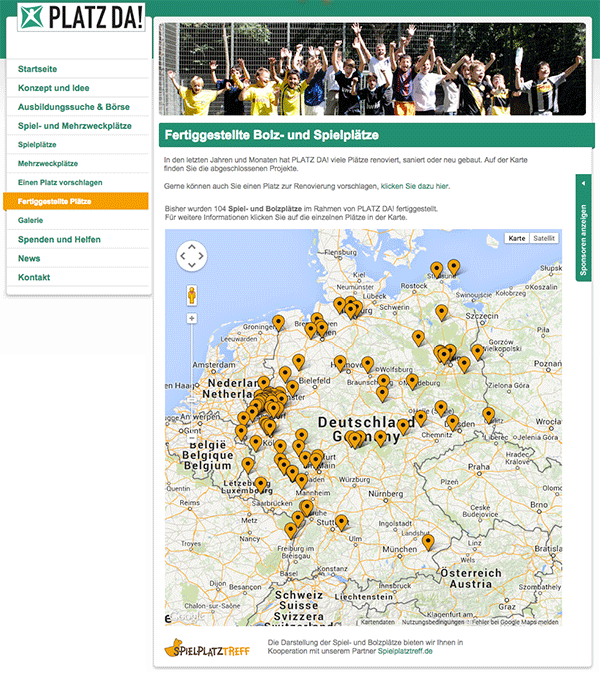Open the left marker above Stralsund
The height and width of the screenshot is (675, 600).
click(436, 270)
